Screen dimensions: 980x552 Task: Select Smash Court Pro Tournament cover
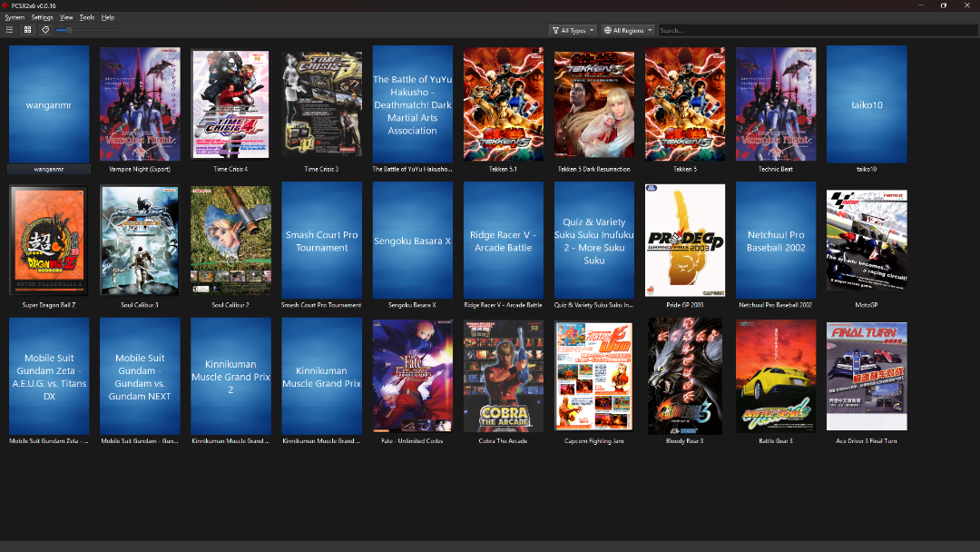[321, 241]
